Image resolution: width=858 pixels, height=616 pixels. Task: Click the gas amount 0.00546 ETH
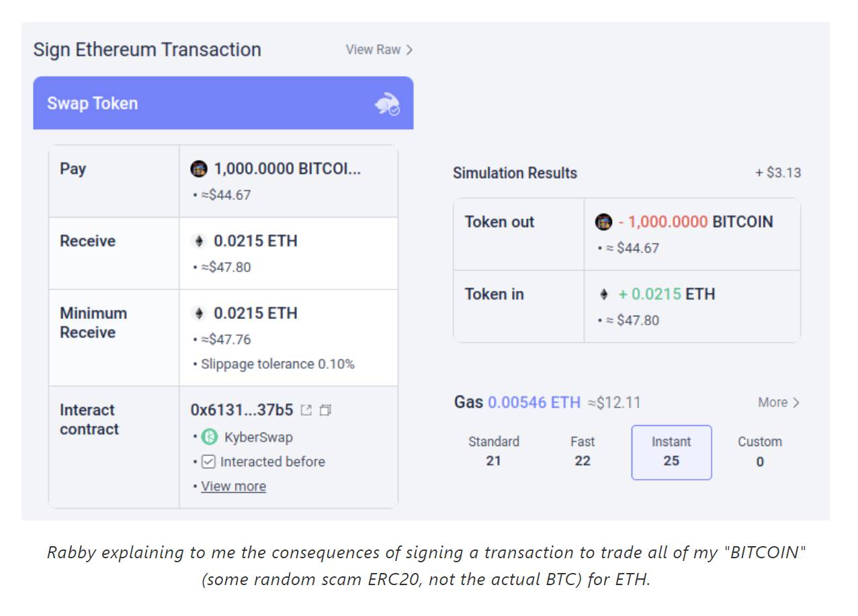tap(534, 402)
